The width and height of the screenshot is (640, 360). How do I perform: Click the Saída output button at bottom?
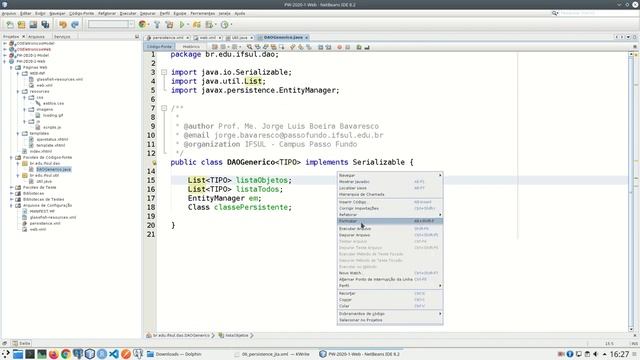(x=21, y=343)
